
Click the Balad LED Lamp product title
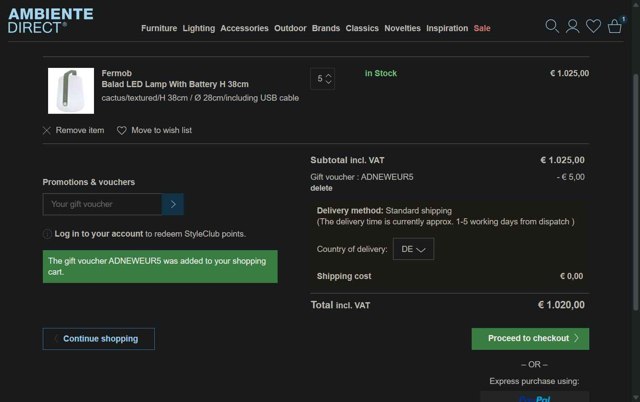point(175,84)
